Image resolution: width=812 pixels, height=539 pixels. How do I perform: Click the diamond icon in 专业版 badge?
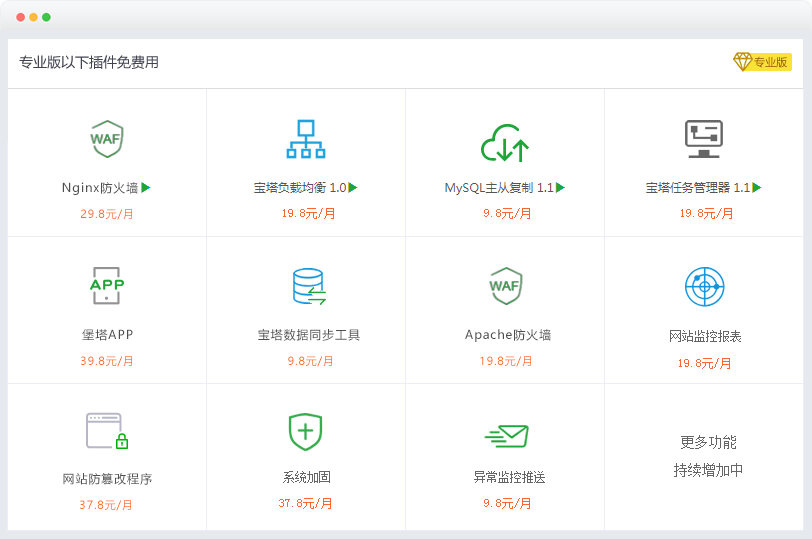click(743, 62)
